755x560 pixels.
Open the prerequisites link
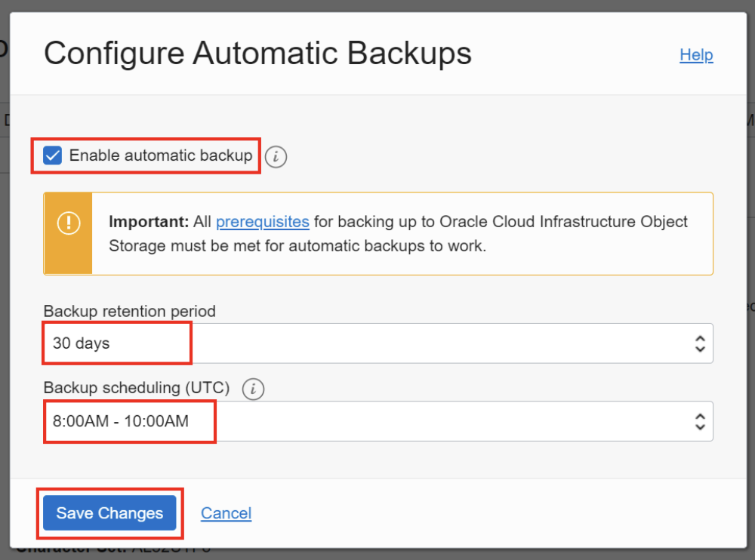coord(262,222)
